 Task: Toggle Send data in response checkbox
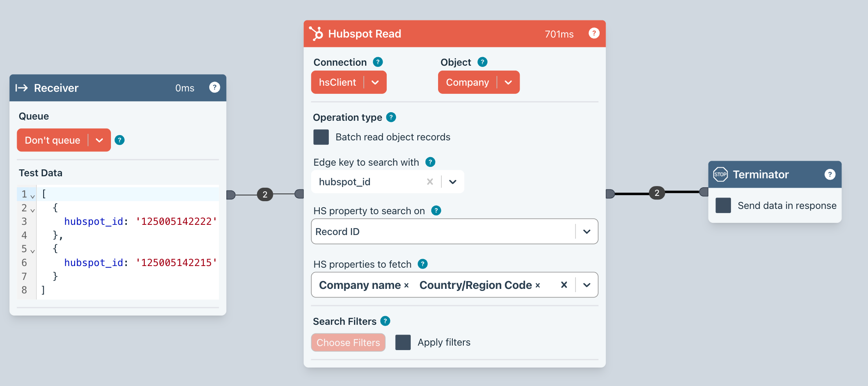point(723,205)
